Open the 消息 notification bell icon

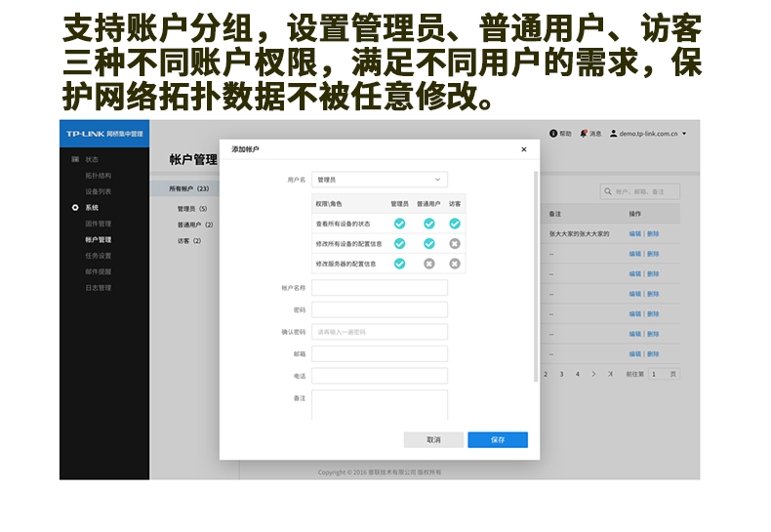[x=584, y=134]
